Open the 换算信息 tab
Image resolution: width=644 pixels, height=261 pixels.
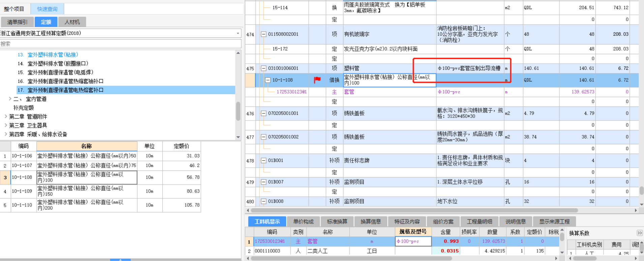click(371, 221)
